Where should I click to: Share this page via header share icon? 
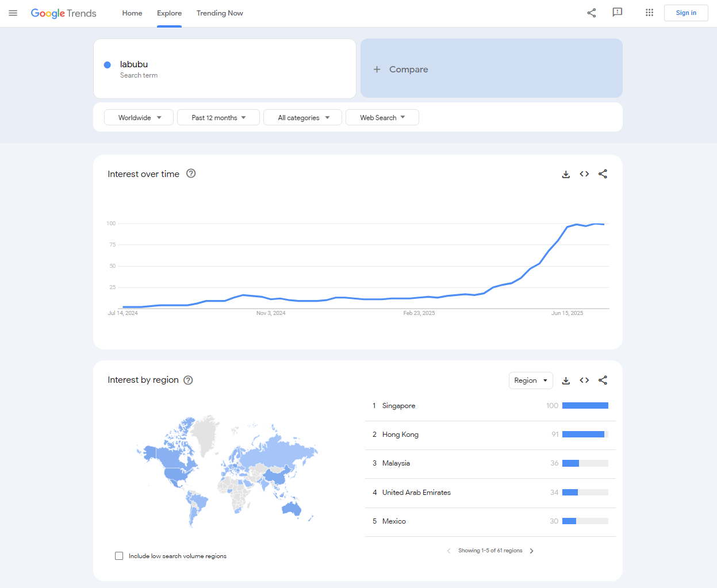tap(591, 13)
